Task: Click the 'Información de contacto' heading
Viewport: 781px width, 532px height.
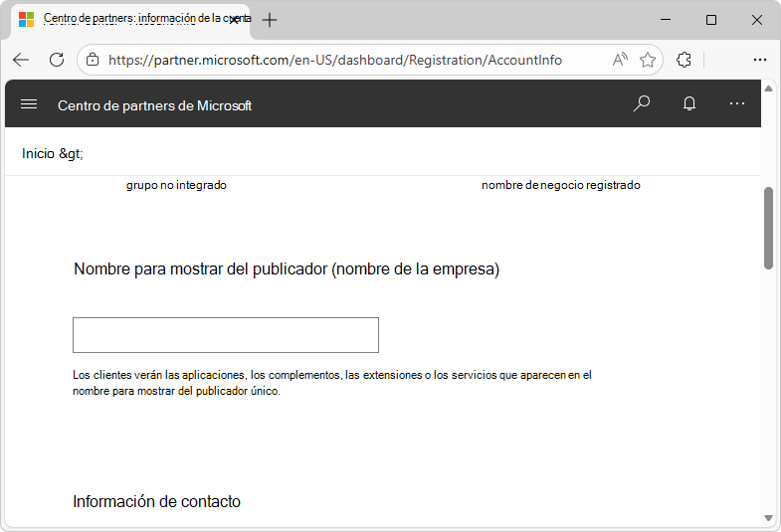Action: click(156, 501)
